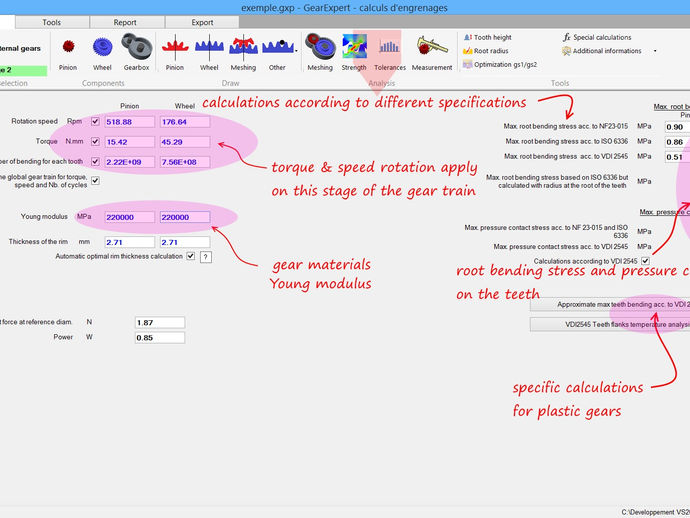This screenshot has width=690, height=518.
Task: Edit the Wheel rotation speed field
Action: (x=185, y=122)
